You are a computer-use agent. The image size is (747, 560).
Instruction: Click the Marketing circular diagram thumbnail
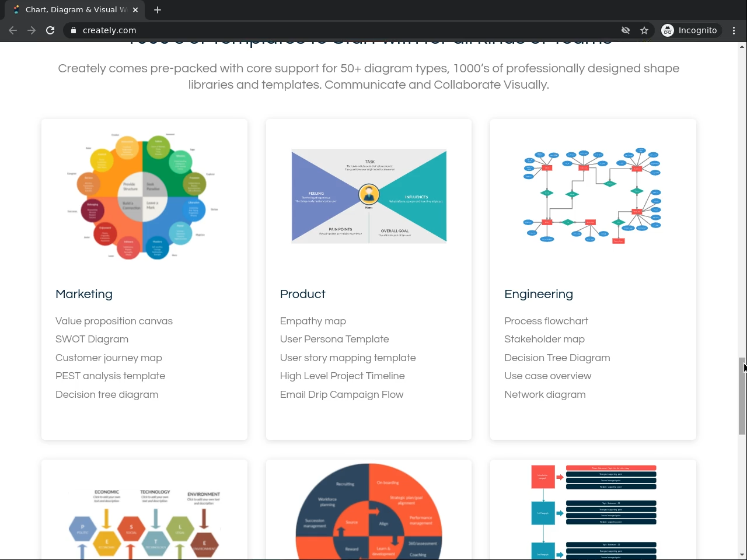144,196
